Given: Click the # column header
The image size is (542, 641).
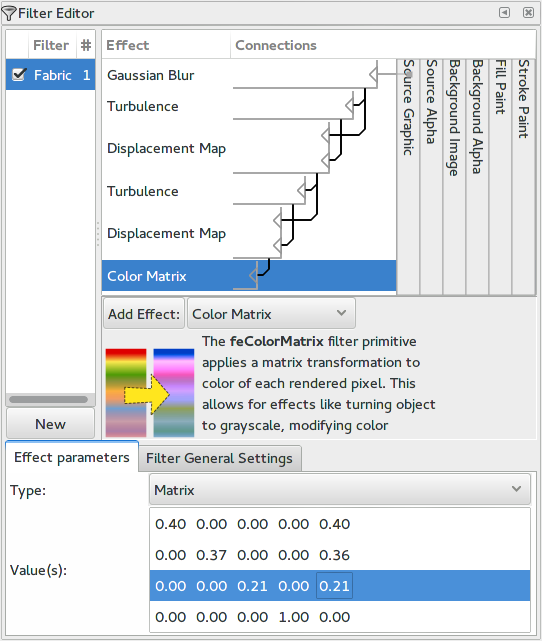Looking at the screenshot, I should point(86,45).
